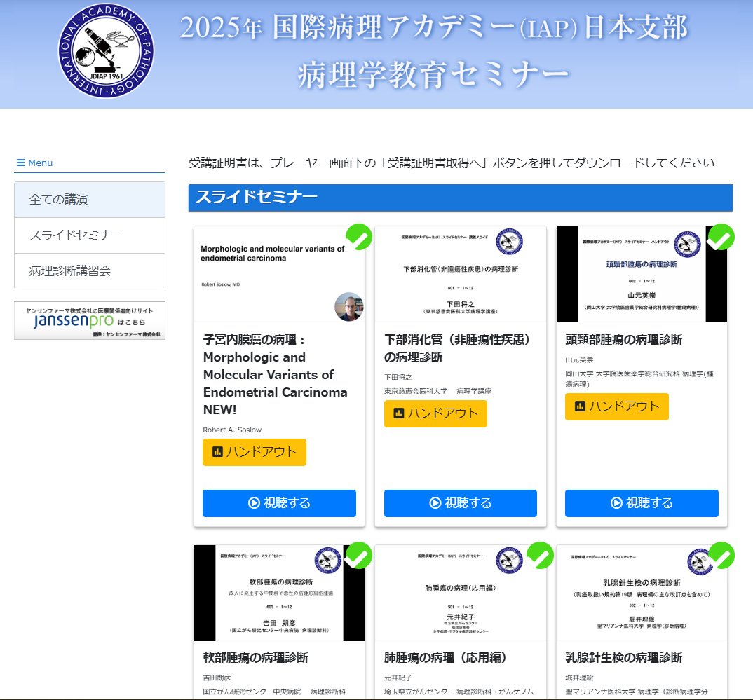Click affiliation text 東京慈恵会医科大学
Viewport: 753px width, 700px height.
[x=415, y=392]
